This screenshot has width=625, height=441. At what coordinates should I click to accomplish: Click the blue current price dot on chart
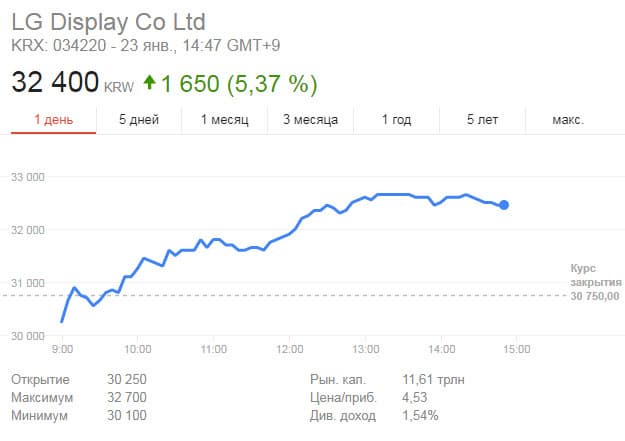(x=504, y=205)
